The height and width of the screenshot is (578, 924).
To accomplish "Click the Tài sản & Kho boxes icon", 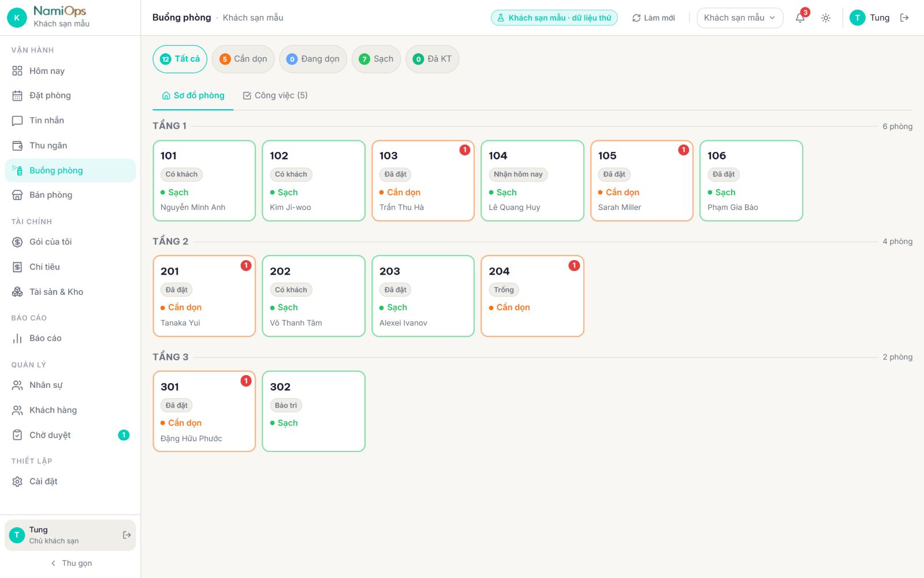I will click(17, 292).
